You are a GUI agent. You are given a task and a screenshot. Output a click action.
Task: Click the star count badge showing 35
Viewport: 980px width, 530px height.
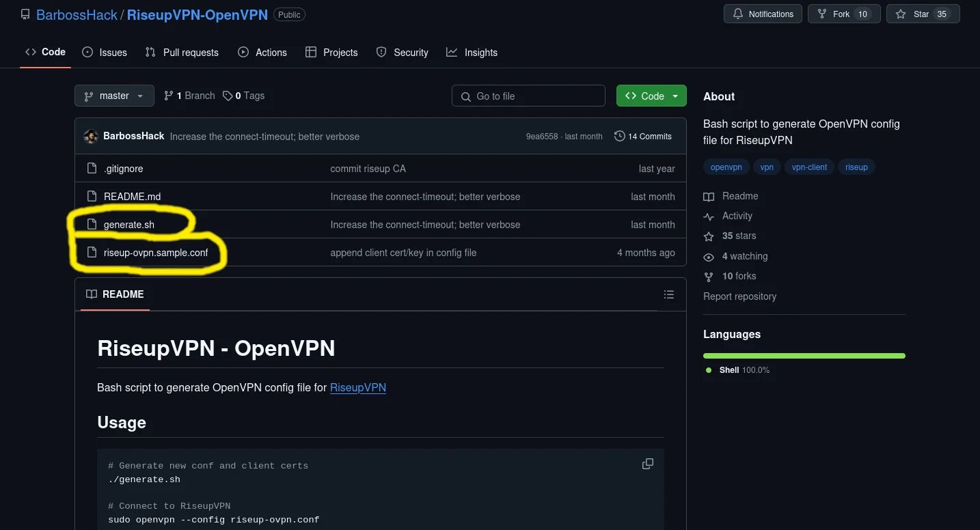tap(942, 14)
